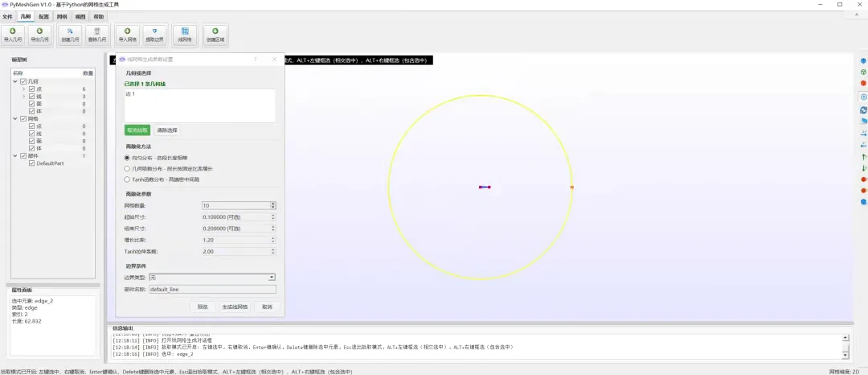Click the top red hexagon view icon
The image size is (868, 375).
[x=863, y=83]
